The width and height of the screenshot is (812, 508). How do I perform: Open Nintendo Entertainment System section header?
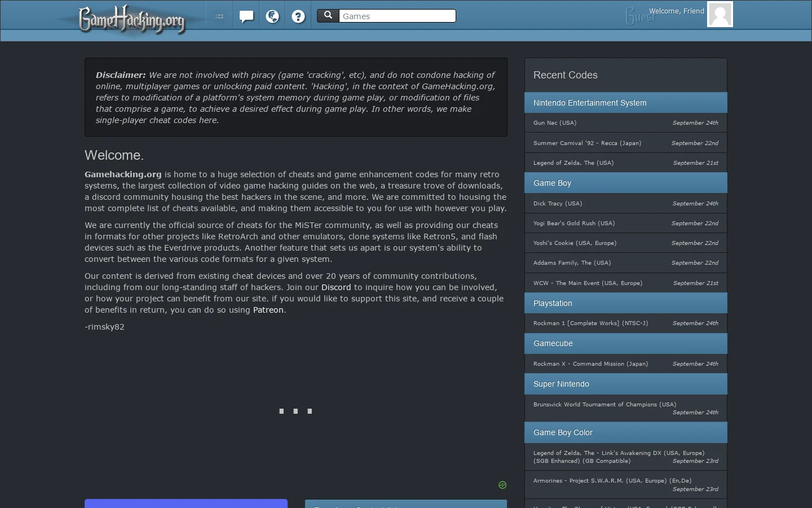coord(626,103)
